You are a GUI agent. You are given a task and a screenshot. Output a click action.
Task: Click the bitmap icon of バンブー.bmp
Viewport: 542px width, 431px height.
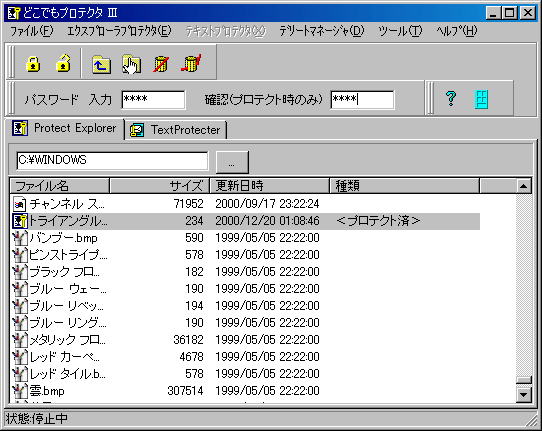[x=20, y=238]
